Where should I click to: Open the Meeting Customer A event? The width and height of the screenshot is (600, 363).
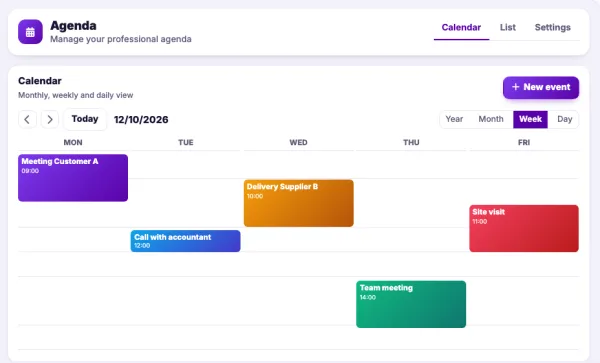coord(73,178)
